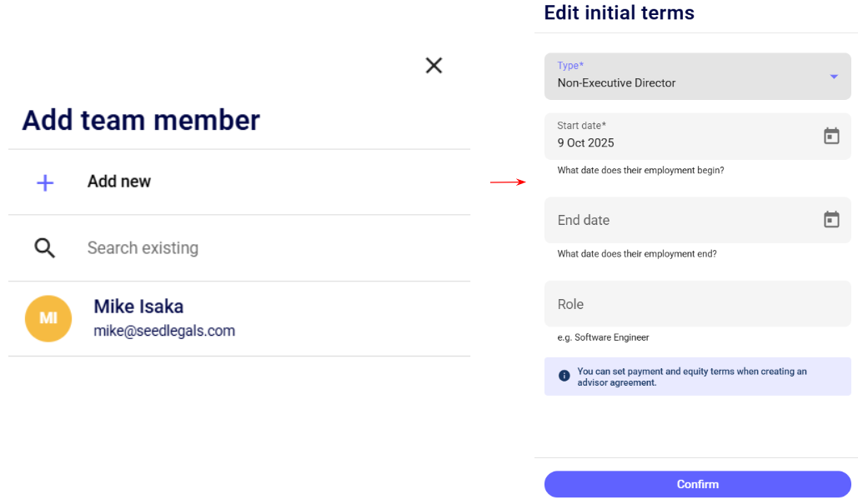Open the End date calendar picker
Screen dimensions: 858x504
coord(831,220)
